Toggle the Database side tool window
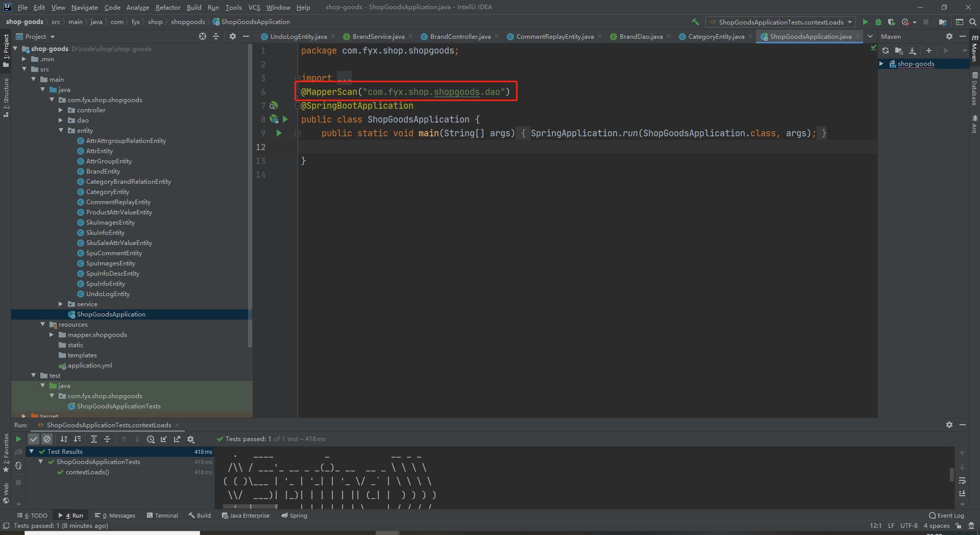Image resolution: width=980 pixels, height=535 pixels. click(974, 89)
